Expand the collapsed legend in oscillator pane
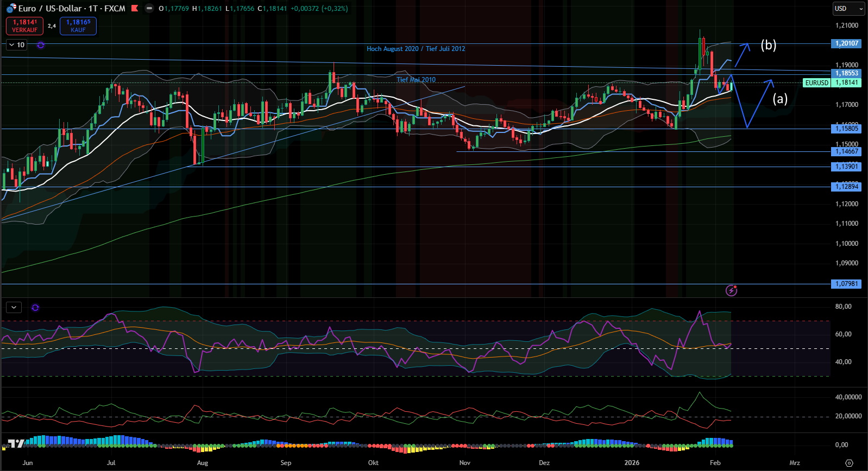This screenshot has height=471, width=868. (14, 308)
